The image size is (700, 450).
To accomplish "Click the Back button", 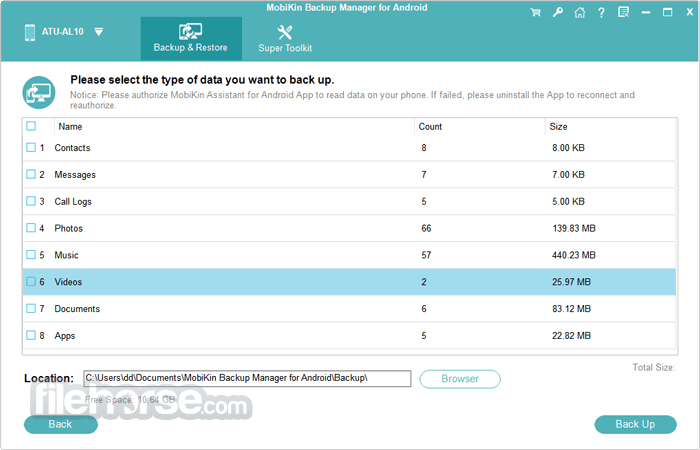I will (x=60, y=425).
